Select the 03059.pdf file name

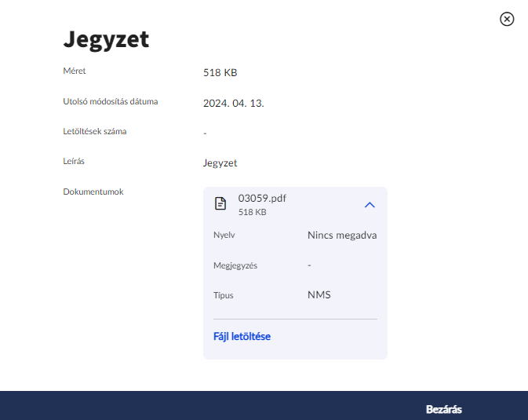coord(262,199)
